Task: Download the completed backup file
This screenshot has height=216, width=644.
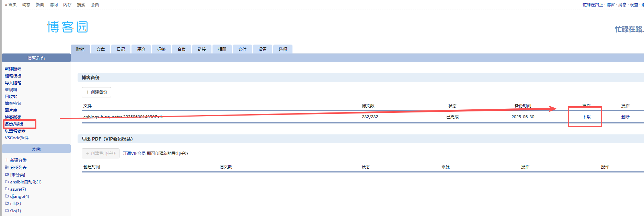Action: [586, 117]
